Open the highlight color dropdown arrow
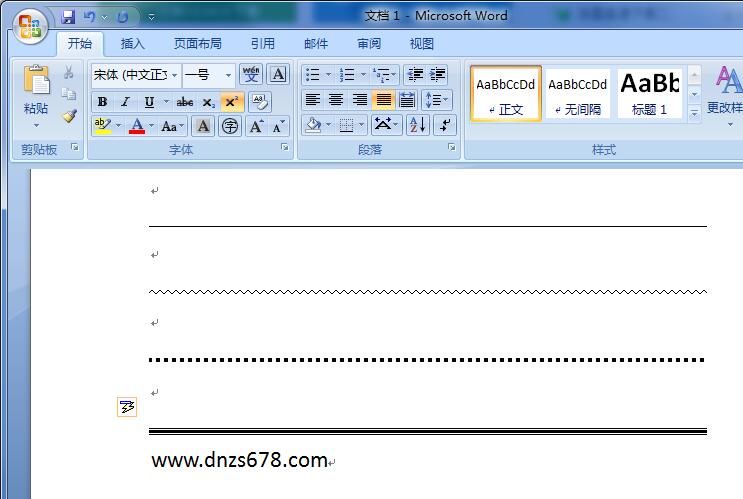The image size is (743, 499). (118, 126)
